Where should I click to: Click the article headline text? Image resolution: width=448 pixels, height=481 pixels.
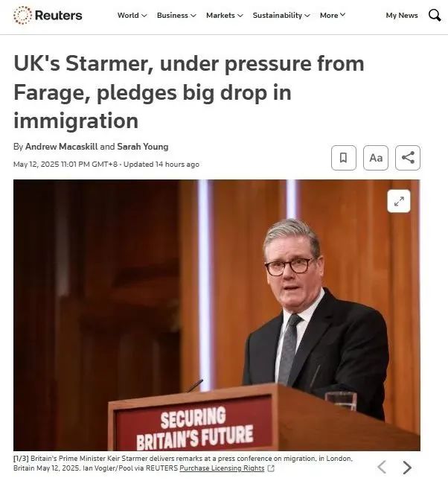pyautogui.click(x=189, y=92)
